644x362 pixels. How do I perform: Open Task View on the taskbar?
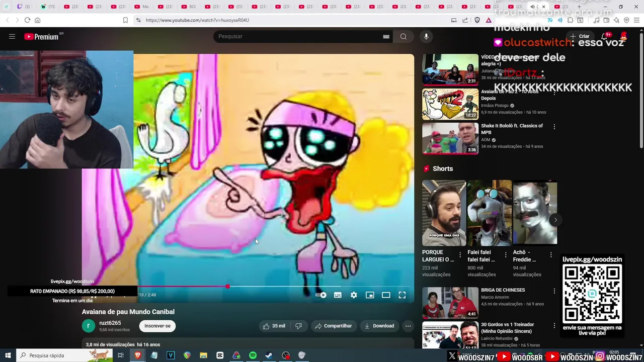tap(121, 355)
